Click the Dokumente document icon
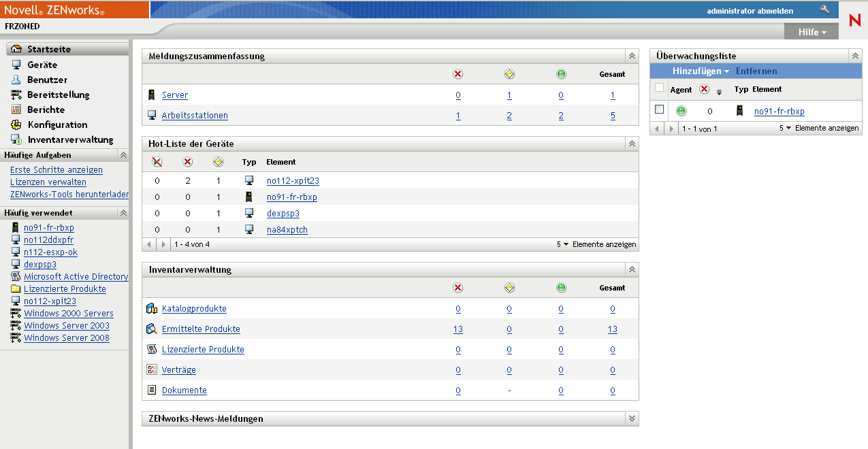 pos(152,390)
